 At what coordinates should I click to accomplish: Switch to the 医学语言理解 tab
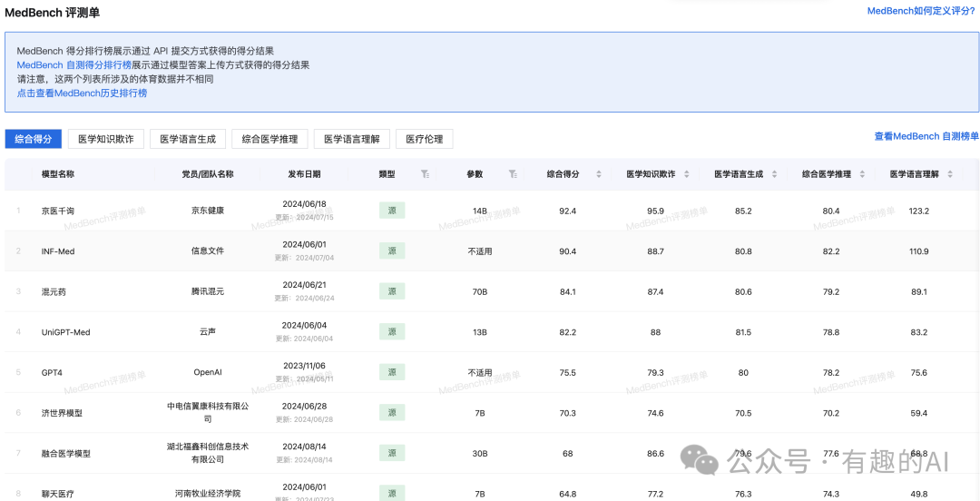click(352, 139)
